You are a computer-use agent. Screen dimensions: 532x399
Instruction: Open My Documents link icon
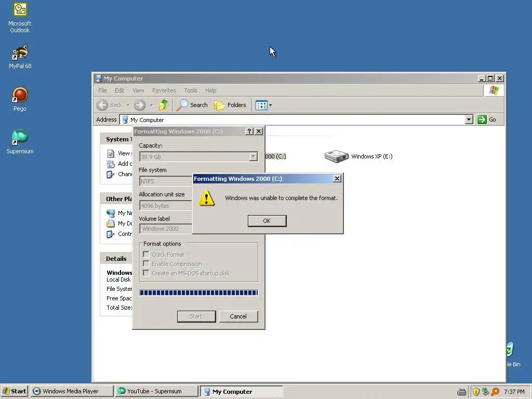click(111, 223)
